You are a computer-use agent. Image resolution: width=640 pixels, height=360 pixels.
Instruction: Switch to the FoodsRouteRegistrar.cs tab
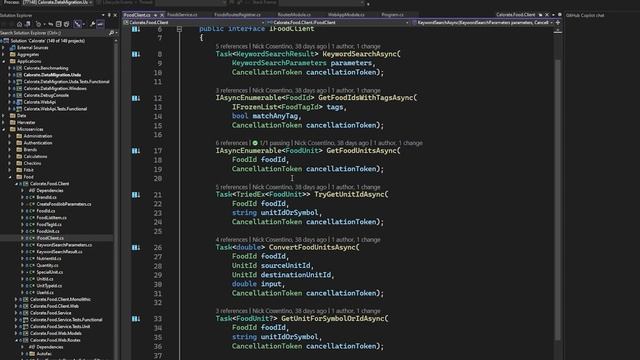point(237,15)
